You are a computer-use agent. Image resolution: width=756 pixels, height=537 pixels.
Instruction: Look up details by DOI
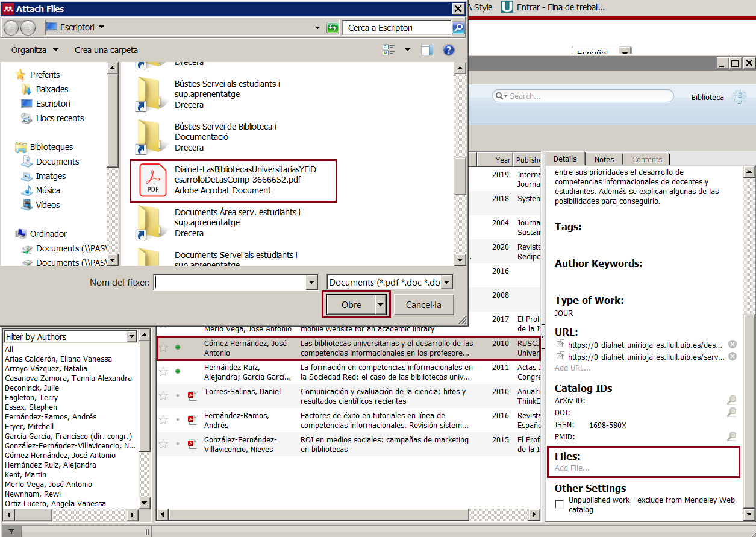(731, 412)
